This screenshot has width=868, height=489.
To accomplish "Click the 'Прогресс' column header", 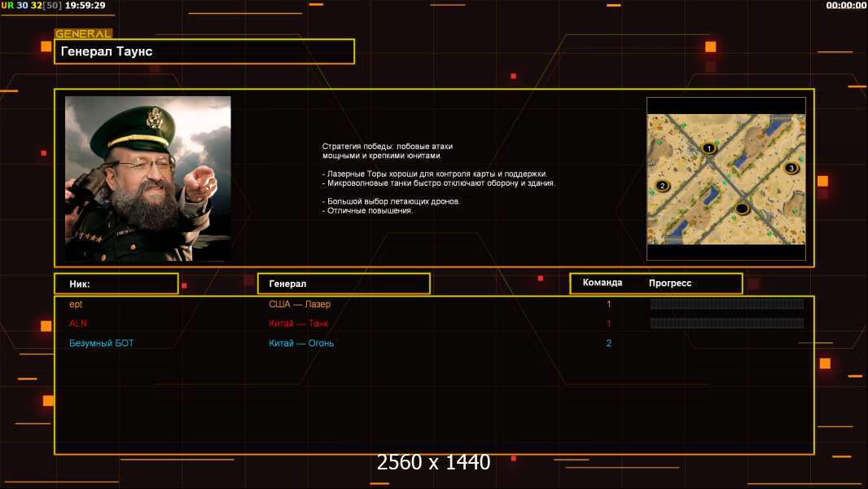I will click(x=670, y=283).
